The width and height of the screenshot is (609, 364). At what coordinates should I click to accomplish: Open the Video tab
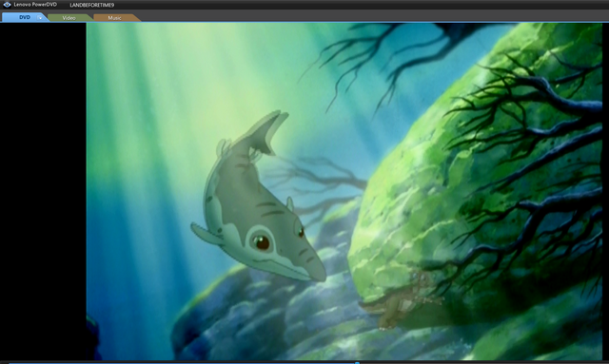point(69,18)
